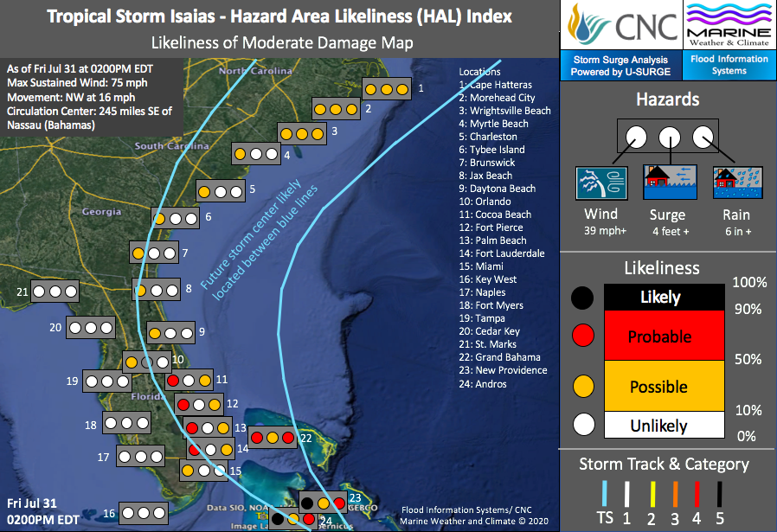Click the third circle in the Hazards legend box

pos(703,138)
